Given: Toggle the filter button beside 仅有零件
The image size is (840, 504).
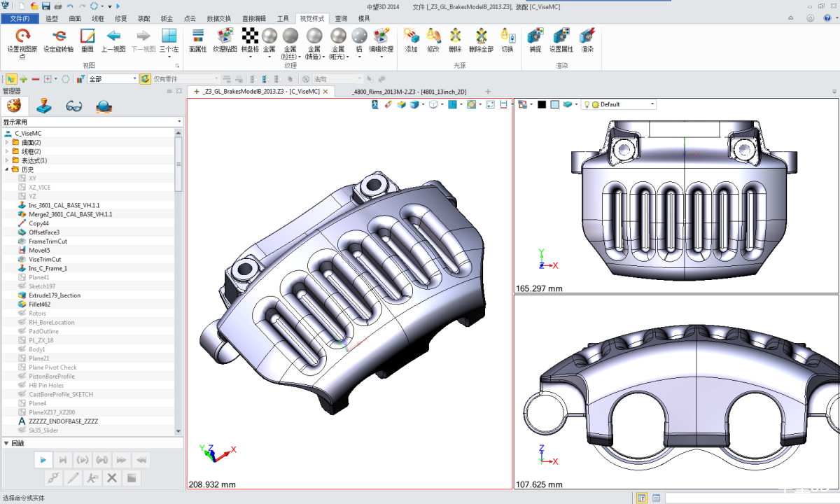Looking at the screenshot, I should [x=145, y=79].
